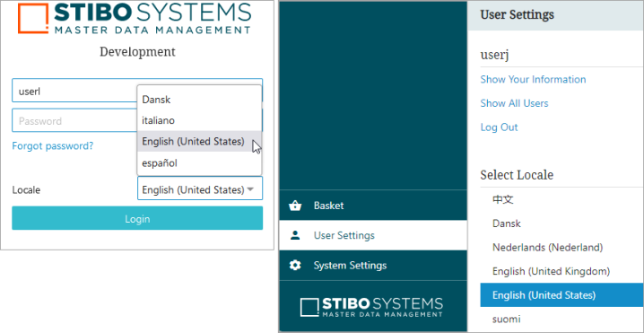644x333 pixels.
Task: Open the Locale dropdown on login form
Action: [x=200, y=188]
